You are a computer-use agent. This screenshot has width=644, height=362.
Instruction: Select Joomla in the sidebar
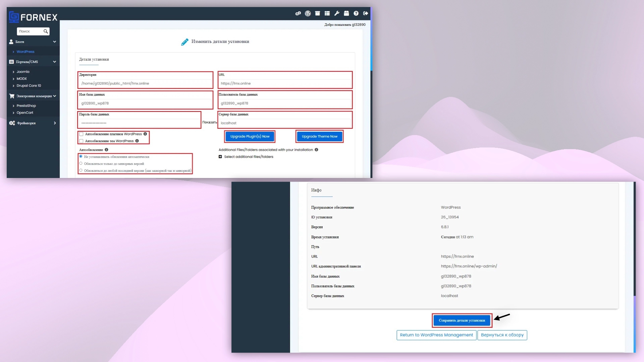(22, 71)
